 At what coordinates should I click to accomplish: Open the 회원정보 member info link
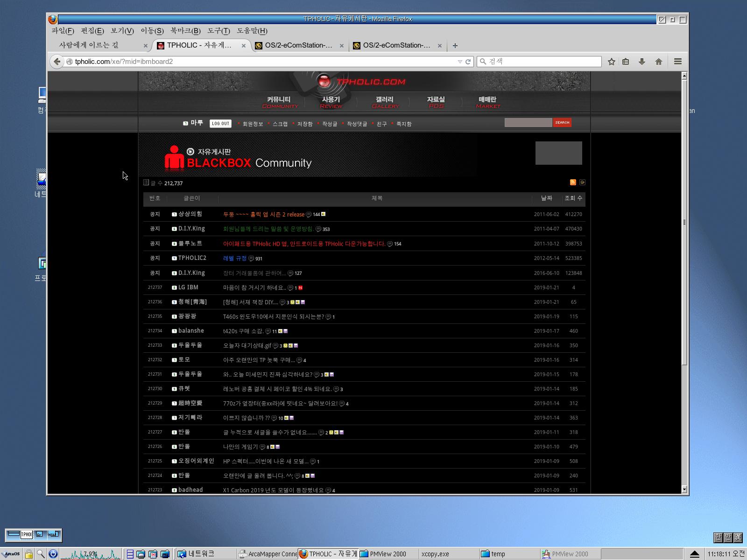point(253,124)
